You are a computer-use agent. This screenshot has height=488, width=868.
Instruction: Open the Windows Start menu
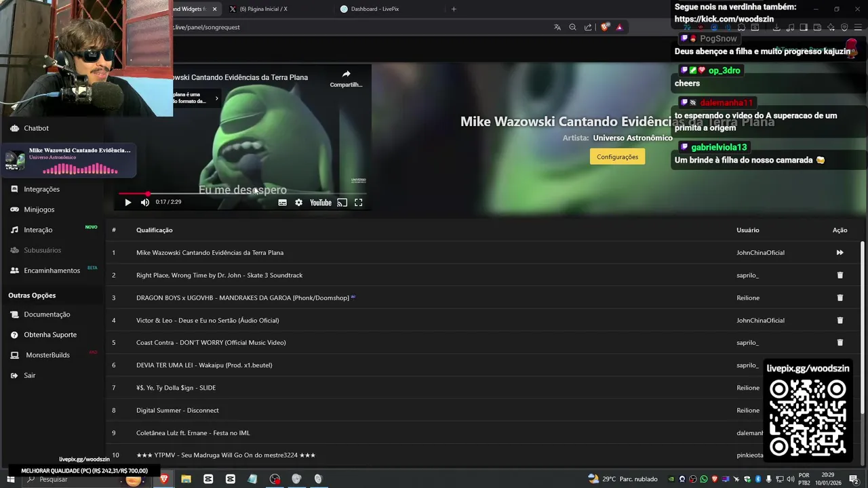coord(10,479)
